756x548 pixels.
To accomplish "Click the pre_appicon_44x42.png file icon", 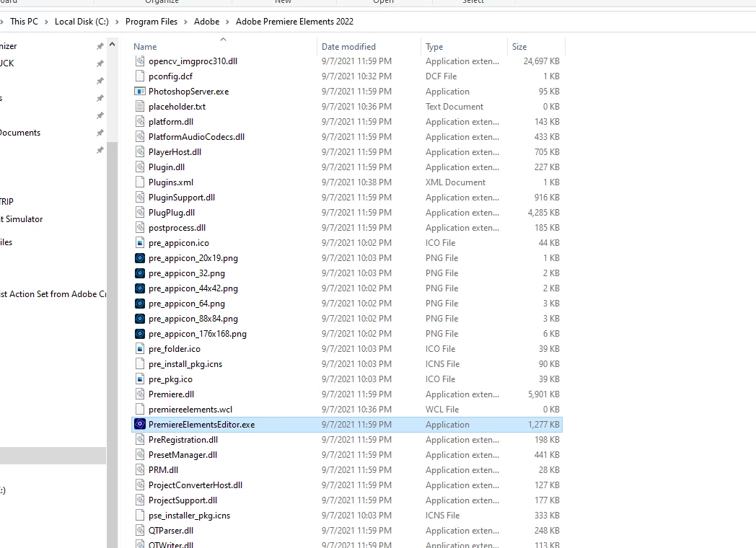I will click(x=140, y=288).
